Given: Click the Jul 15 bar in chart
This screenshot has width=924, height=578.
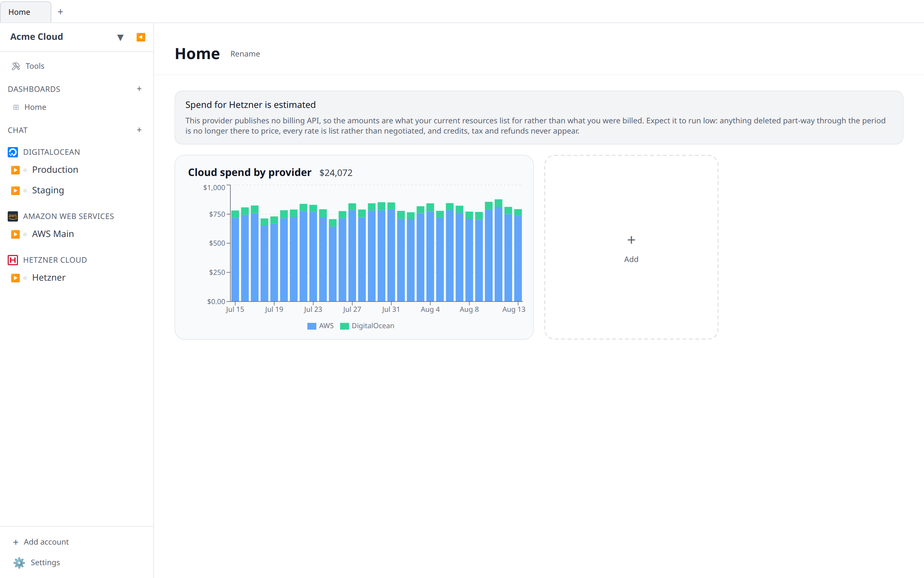Looking at the screenshot, I should tap(235, 256).
